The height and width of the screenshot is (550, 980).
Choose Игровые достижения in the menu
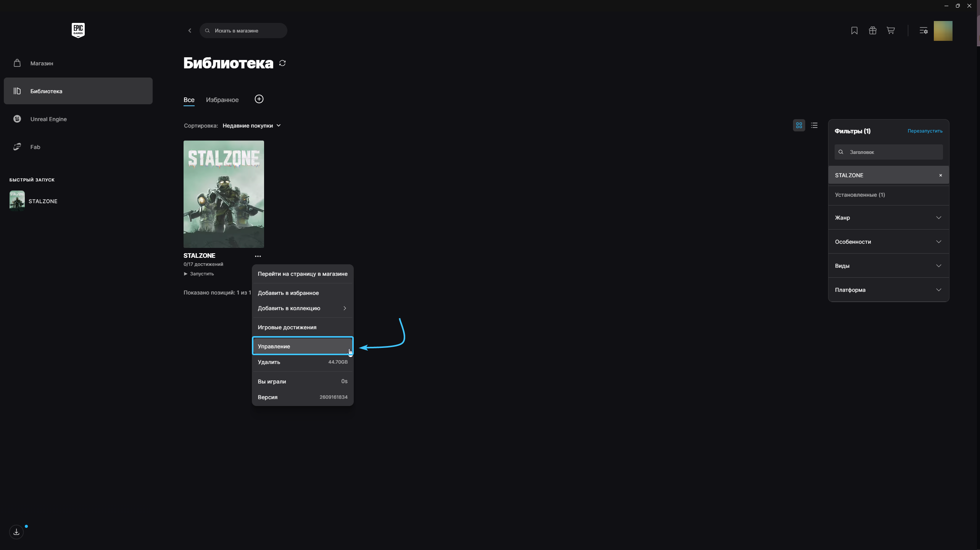303,327
